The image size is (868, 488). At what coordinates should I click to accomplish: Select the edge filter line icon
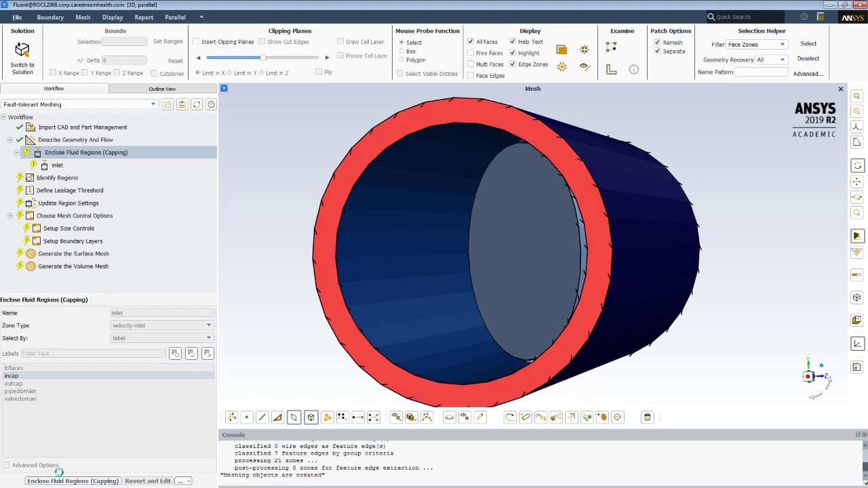[x=262, y=417]
